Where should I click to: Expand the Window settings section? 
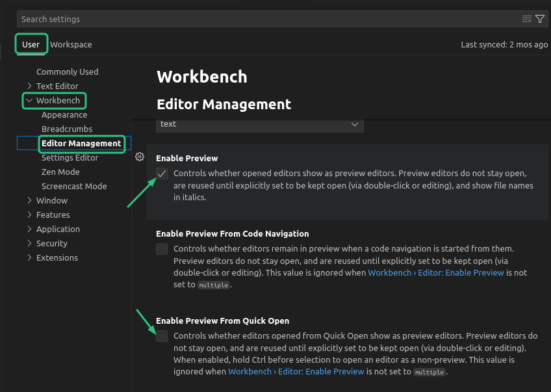click(x=29, y=200)
